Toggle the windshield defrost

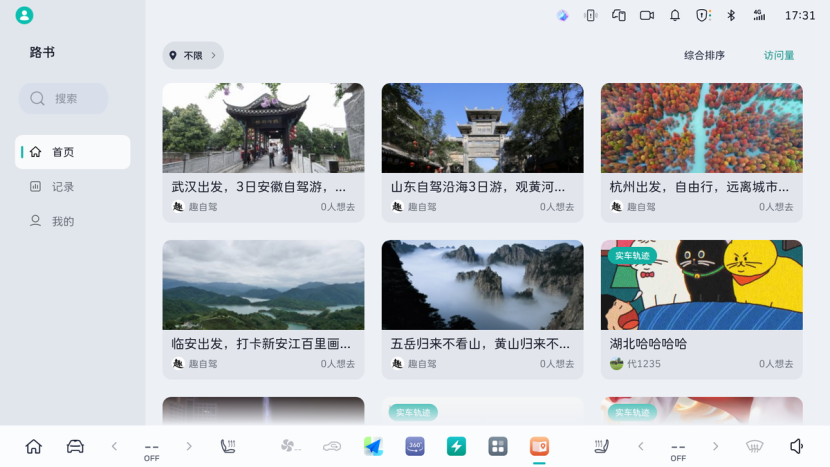click(755, 446)
